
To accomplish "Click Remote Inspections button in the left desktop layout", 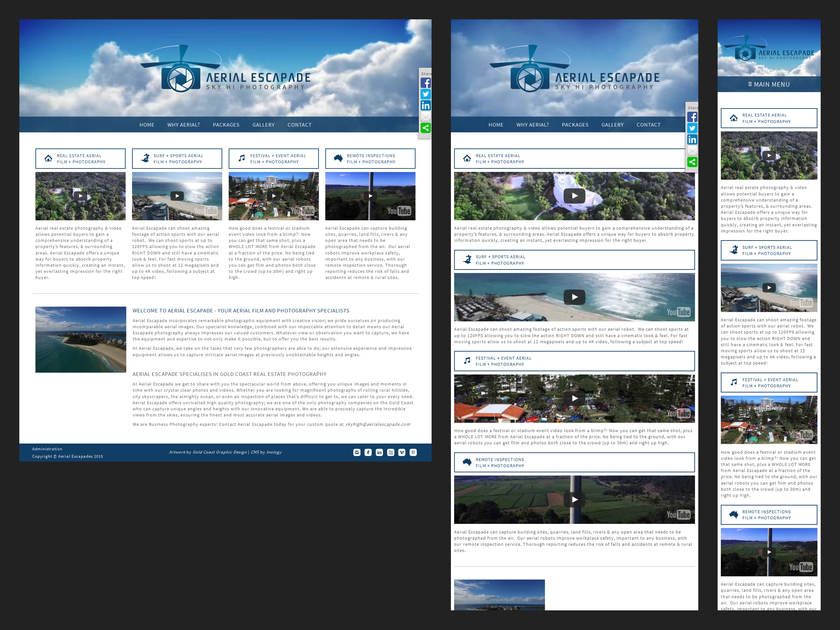I will coord(370,159).
